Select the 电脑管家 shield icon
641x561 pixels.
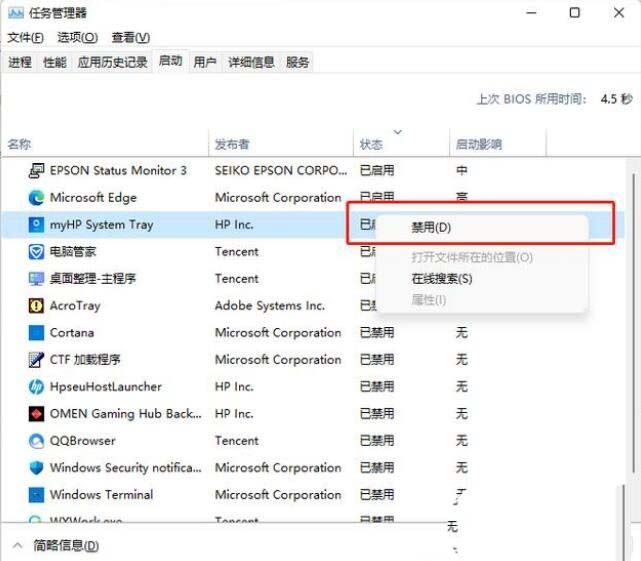click(x=37, y=252)
